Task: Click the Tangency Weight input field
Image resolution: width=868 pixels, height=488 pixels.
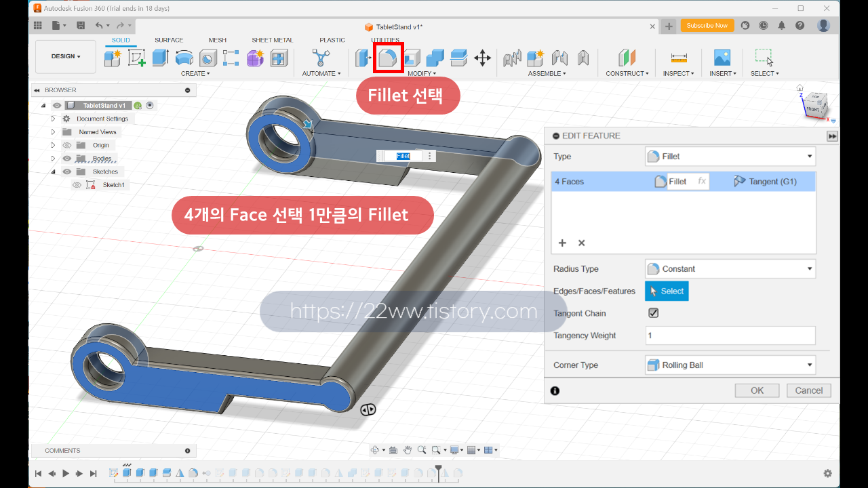Action: pos(730,335)
